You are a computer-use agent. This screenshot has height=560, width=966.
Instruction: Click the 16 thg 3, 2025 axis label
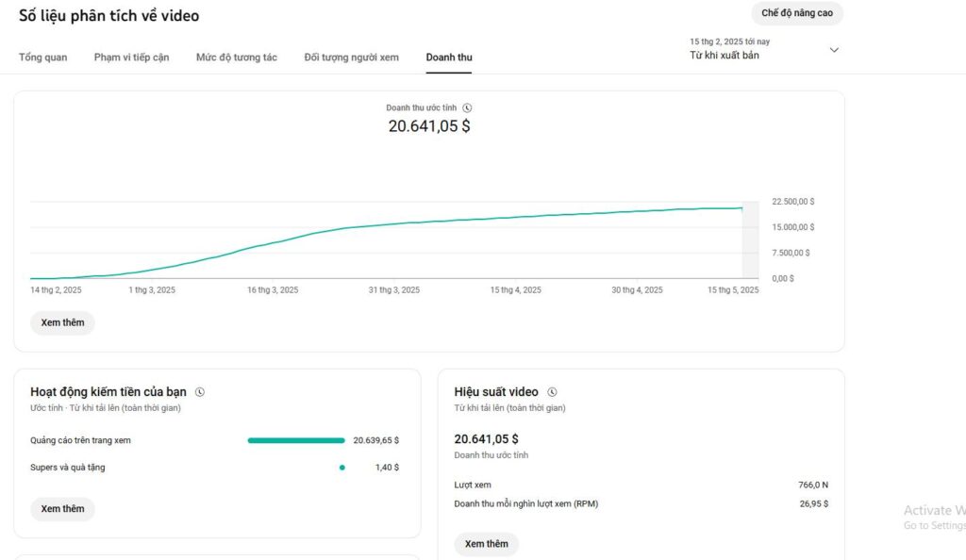pos(273,289)
